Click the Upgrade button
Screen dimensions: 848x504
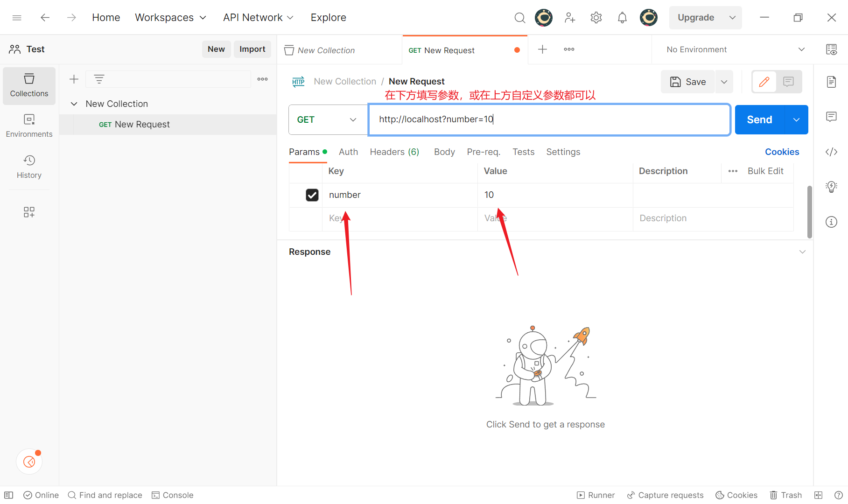tap(696, 18)
